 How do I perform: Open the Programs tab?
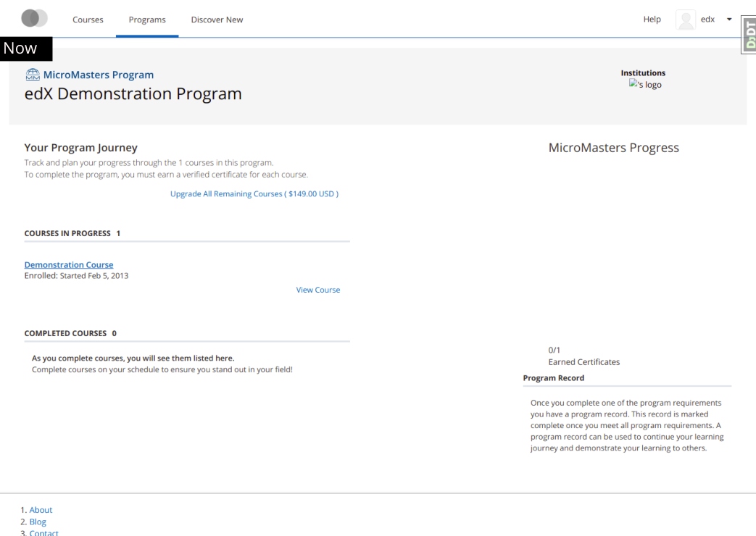[x=147, y=20]
